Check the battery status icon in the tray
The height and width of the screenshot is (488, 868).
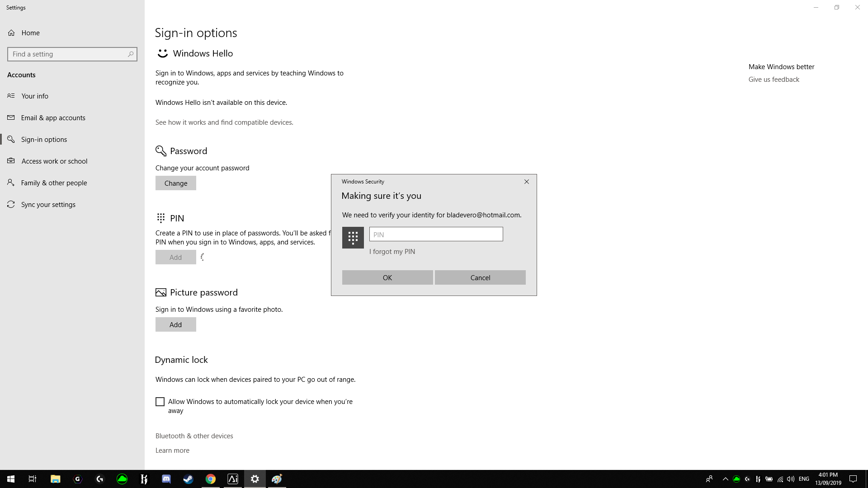pos(769,479)
